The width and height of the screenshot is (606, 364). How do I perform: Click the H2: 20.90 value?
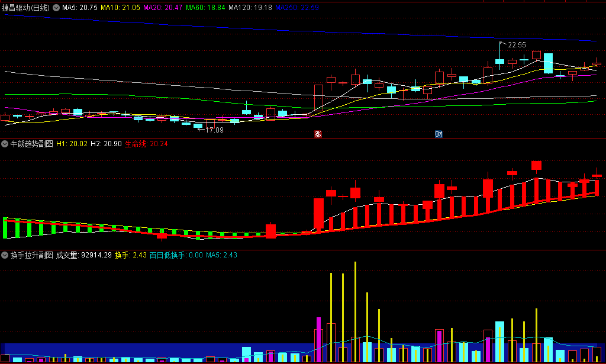[107, 144]
